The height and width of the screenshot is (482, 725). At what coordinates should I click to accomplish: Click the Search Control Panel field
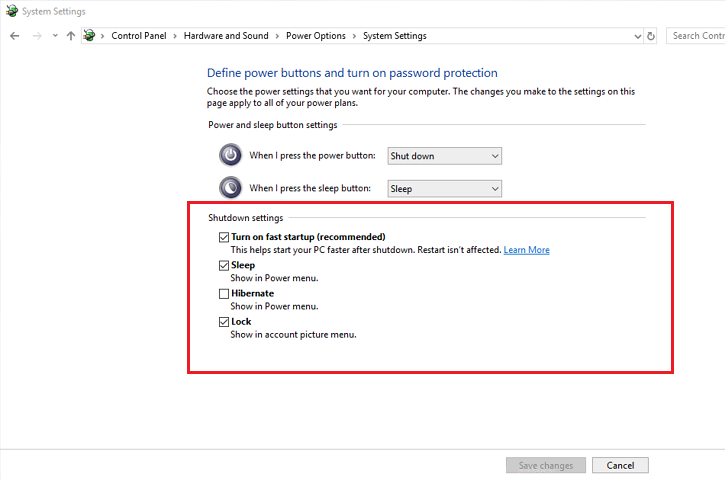point(698,36)
